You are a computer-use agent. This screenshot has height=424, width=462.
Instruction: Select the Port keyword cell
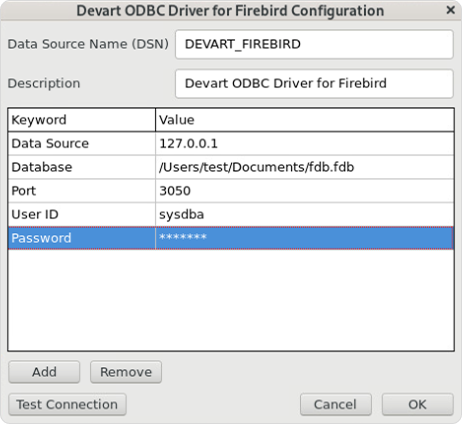(x=82, y=191)
